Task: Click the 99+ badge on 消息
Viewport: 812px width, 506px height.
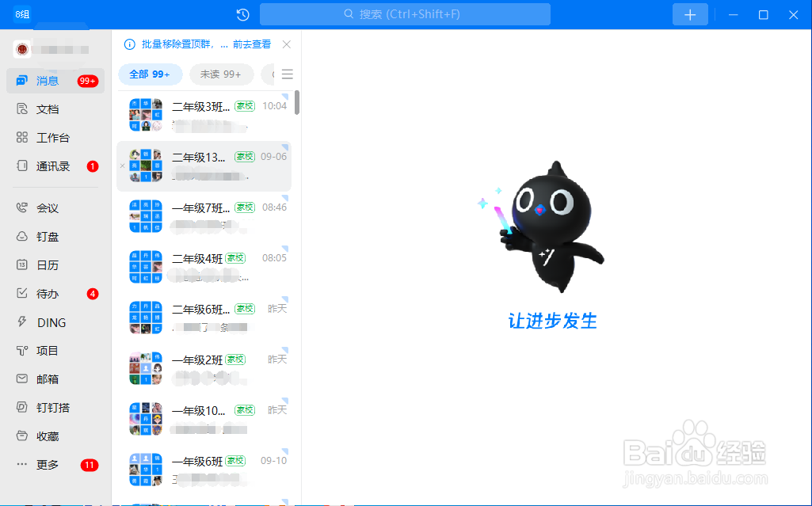Action: [x=87, y=82]
